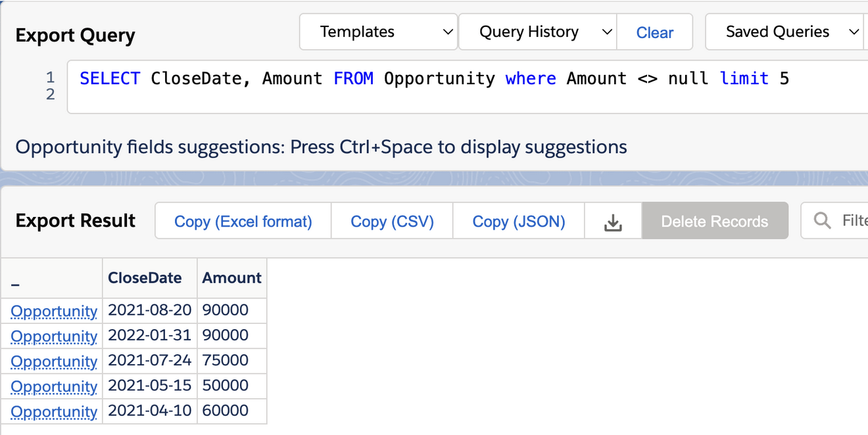Open the Templates dropdown
Image resolution: width=868 pixels, height=435 pixels.
coord(378,32)
